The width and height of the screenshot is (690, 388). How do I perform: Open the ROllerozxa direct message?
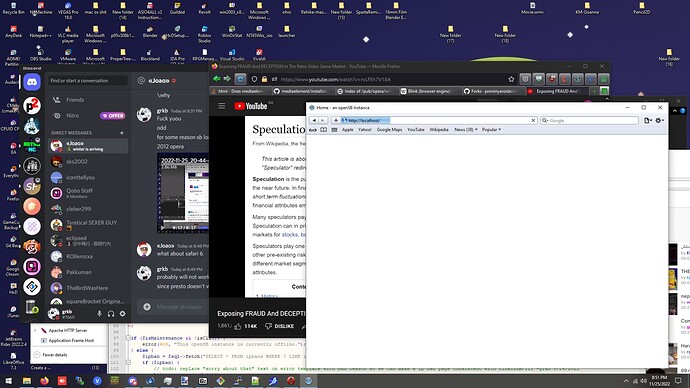point(88,256)
